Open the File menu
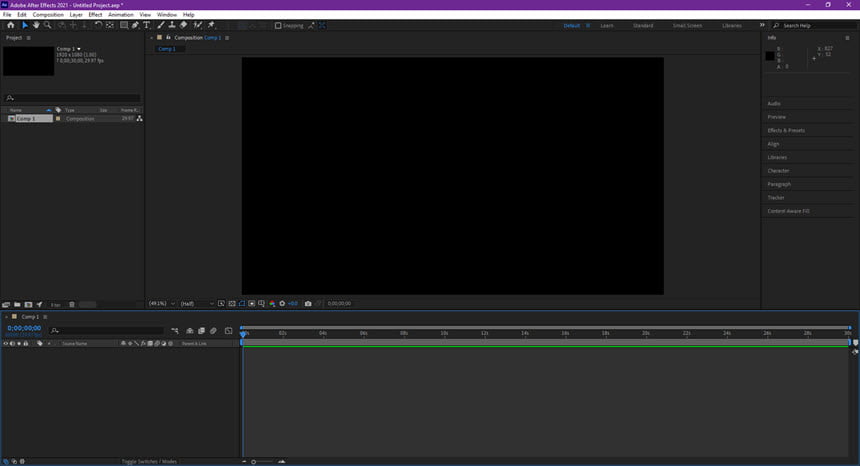This screenshot has width=860, height=466. pyautogui.click(x=7, y=15)
